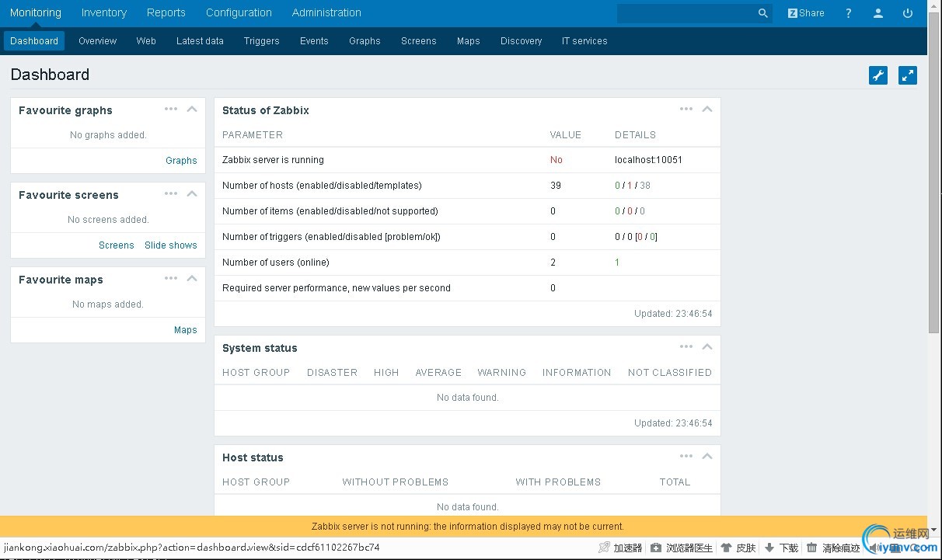
Task: Collapse the Favourite maps widget
Action: tap(192, 279)
